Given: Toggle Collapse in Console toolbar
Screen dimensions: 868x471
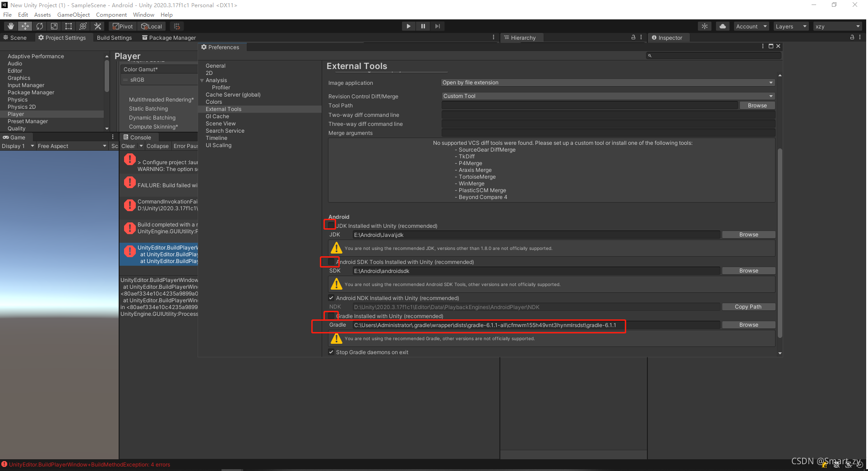Looking at the screenshot, I should [157, 146].
